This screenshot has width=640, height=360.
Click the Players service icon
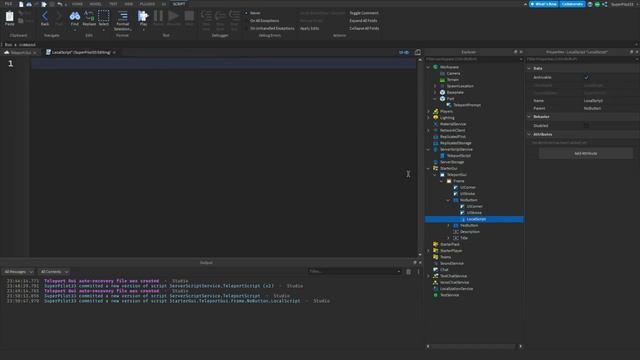click(436, 111)
